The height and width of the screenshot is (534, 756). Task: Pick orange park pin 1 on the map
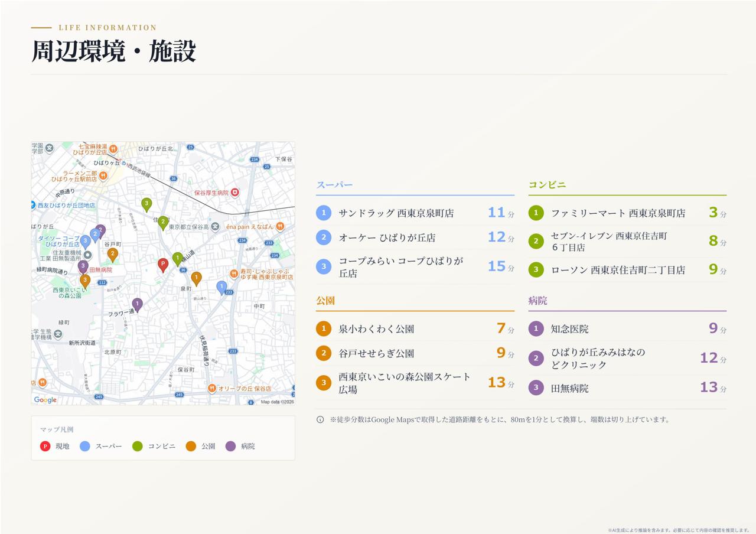pyautogui.click(x=197, y=278)
